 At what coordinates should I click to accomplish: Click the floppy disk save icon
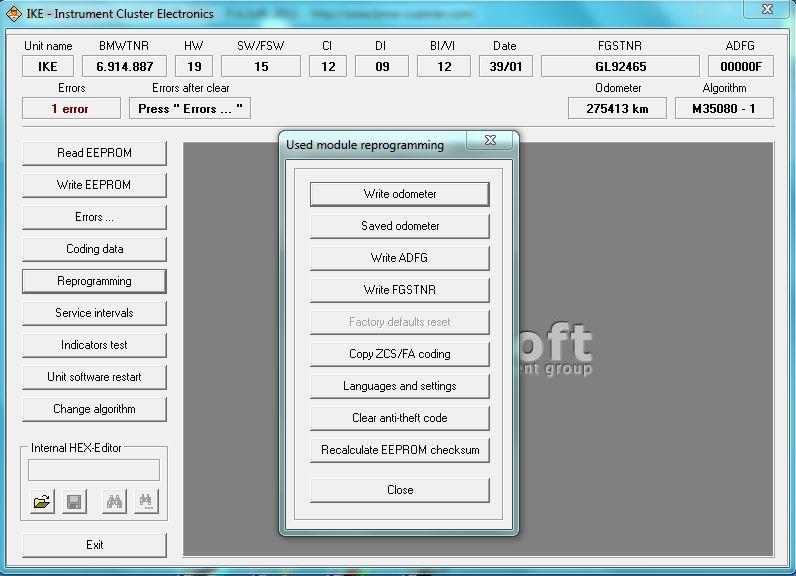pos(74,502)
